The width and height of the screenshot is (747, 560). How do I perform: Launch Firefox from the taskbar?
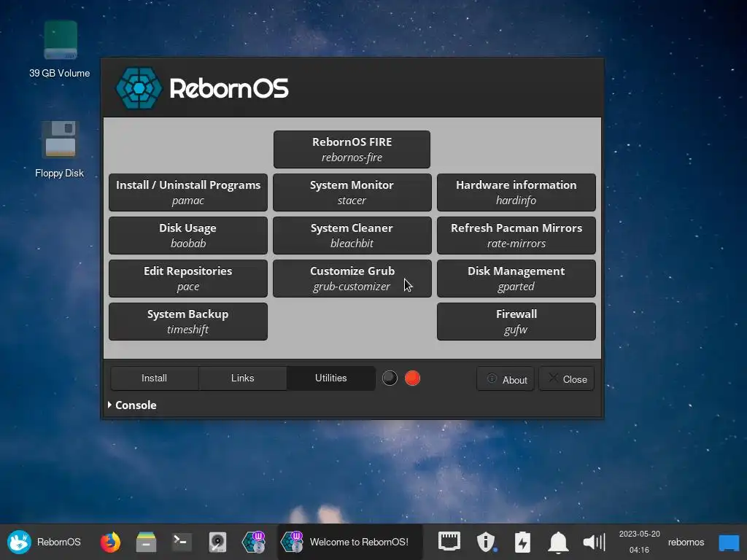click(110, 542)
